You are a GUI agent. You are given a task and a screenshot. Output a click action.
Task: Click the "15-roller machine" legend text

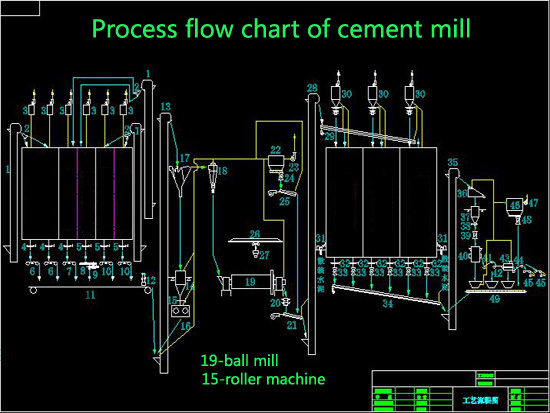click(263, 379)
